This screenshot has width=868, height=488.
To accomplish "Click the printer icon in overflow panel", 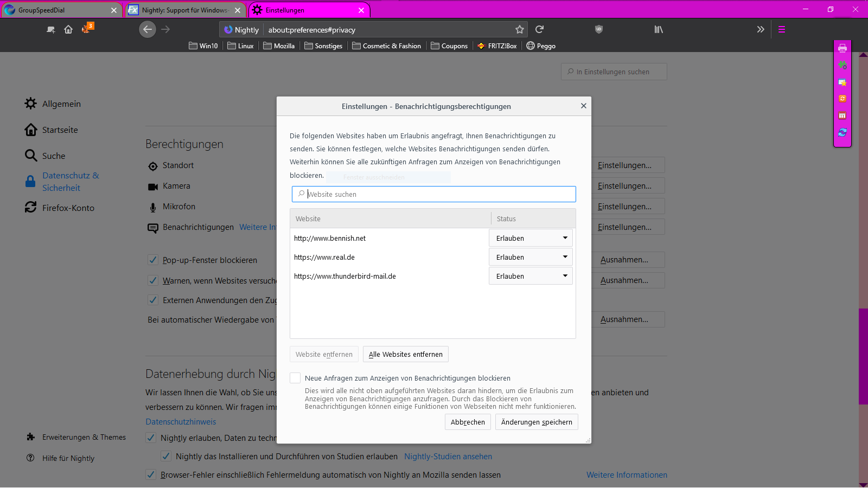I will point(842,49).
